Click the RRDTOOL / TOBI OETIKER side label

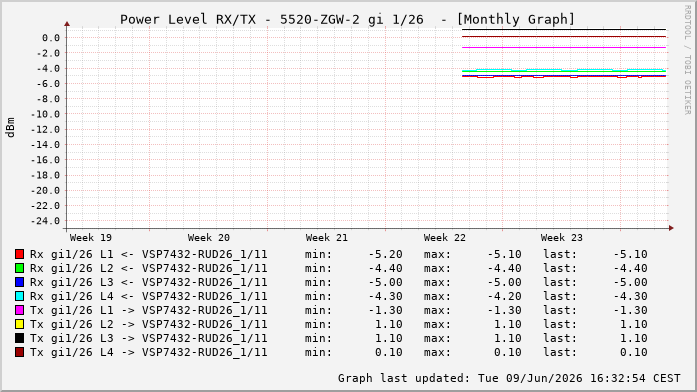pyautogui.click(x=688, y=60)
